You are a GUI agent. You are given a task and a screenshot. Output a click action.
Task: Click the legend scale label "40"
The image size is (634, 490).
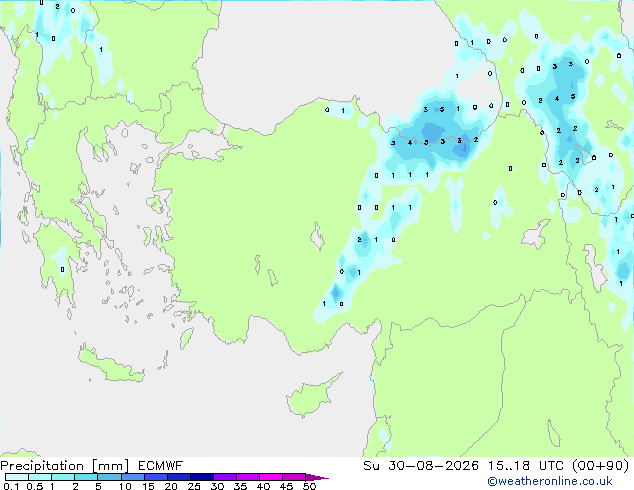[x=263, y=486]
